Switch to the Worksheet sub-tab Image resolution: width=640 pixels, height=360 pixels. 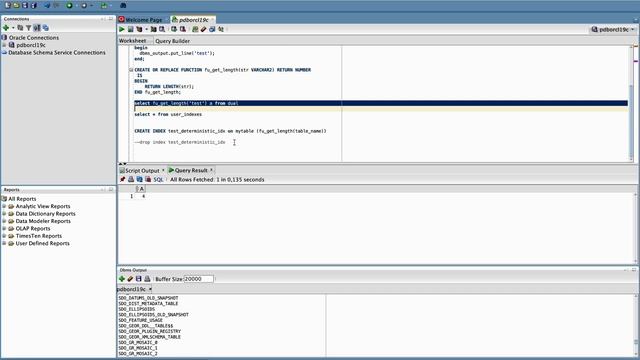click(132, 41)
